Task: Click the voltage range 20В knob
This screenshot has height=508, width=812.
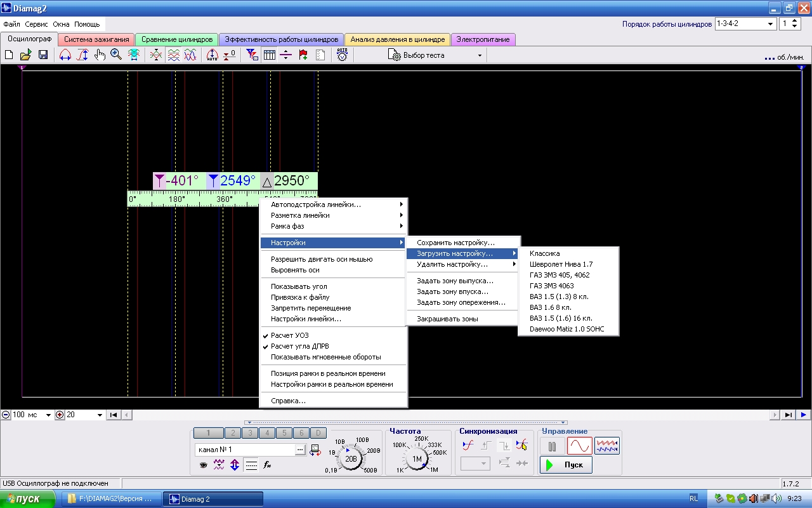Action: 351,458
